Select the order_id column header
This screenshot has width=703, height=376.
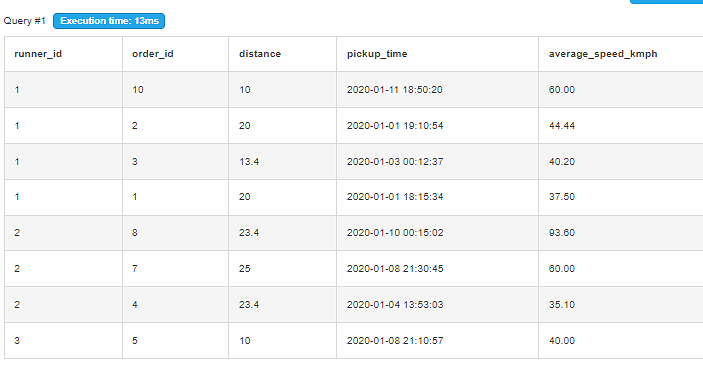pos(175,54)
